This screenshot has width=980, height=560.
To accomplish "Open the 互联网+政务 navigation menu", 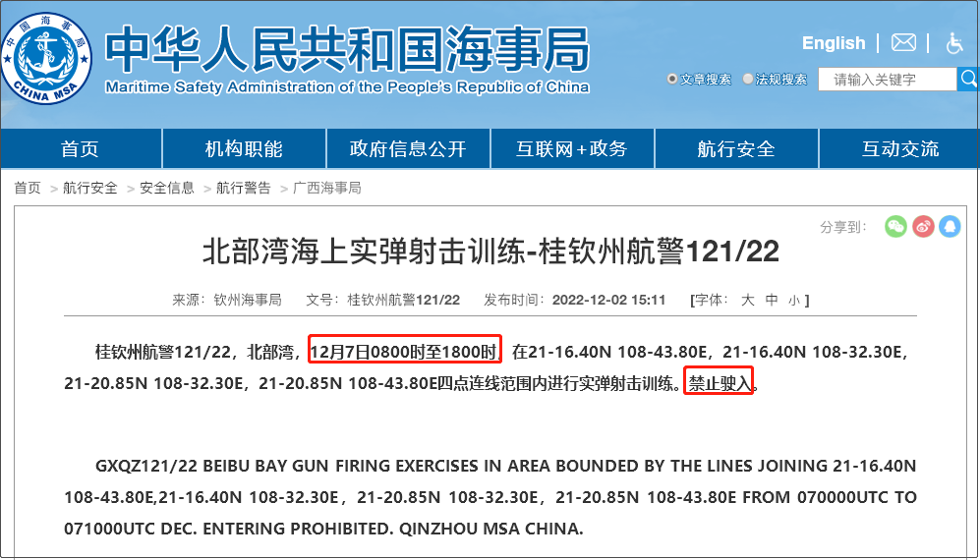I will tap(571, 149).
